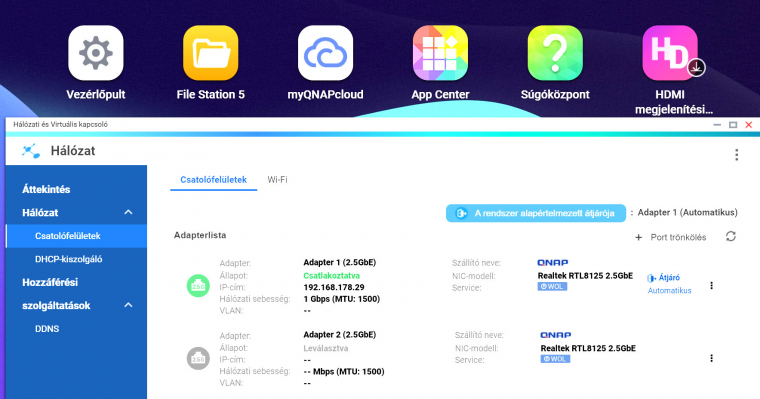Click the Leválasztva status text
The image size is (760, 399).
point(326,348)
